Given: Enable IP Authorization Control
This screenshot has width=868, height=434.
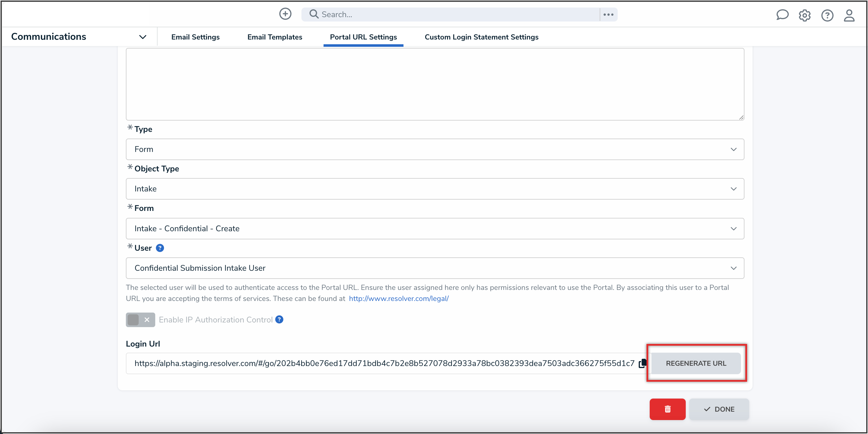Looking at the screenshot, I should point(140,320).
